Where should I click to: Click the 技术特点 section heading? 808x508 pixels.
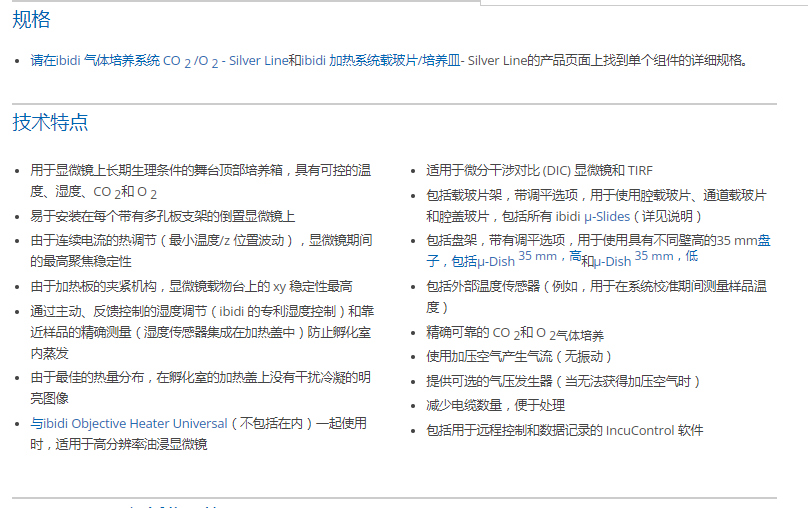tap(50, 123)
